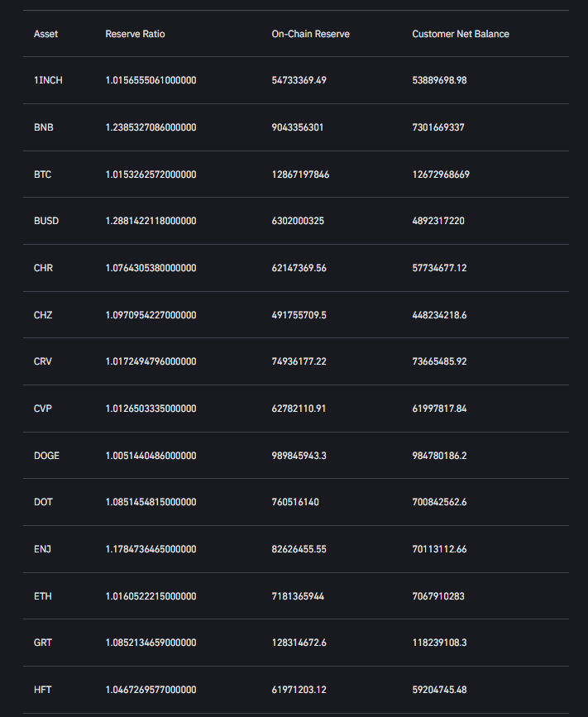Select the CHR on-chain reserve value
This screenshot has width=588, height=717.
point(299,268)
